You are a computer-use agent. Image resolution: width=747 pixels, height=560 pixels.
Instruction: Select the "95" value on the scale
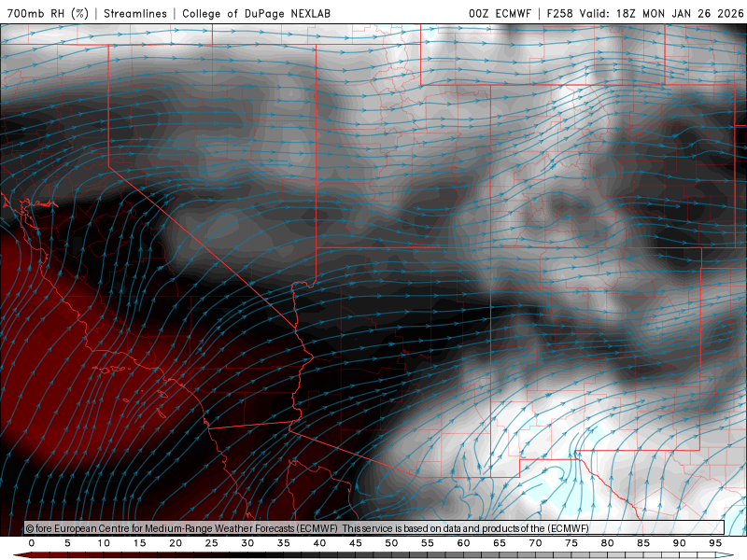click(715, 543)
